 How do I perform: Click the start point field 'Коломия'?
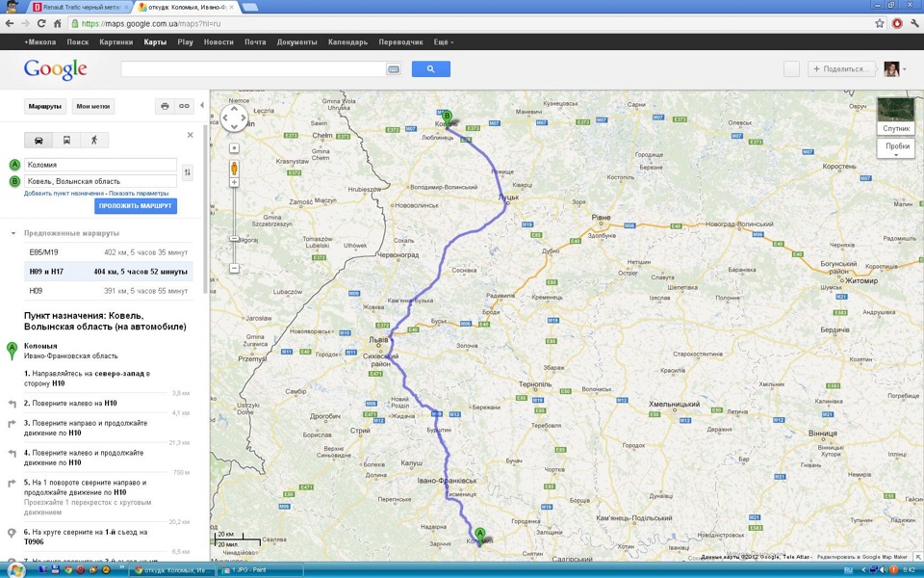[100, 165]
